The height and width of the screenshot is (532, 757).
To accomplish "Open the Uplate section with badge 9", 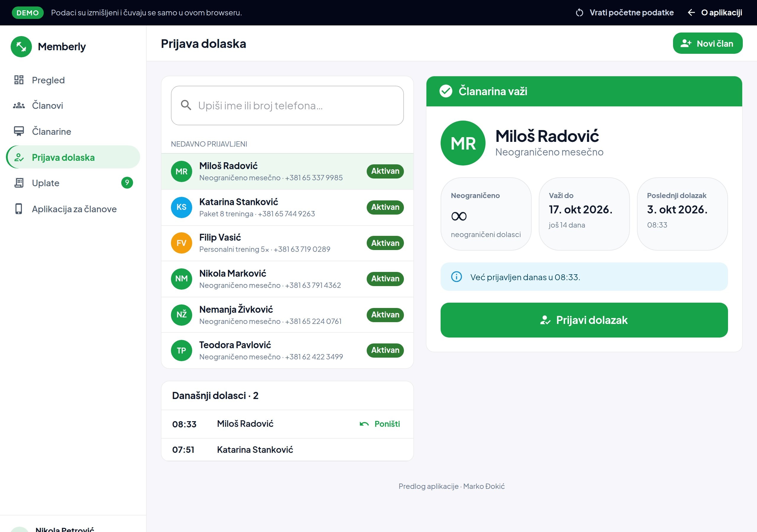I will [x=73, y=183].
